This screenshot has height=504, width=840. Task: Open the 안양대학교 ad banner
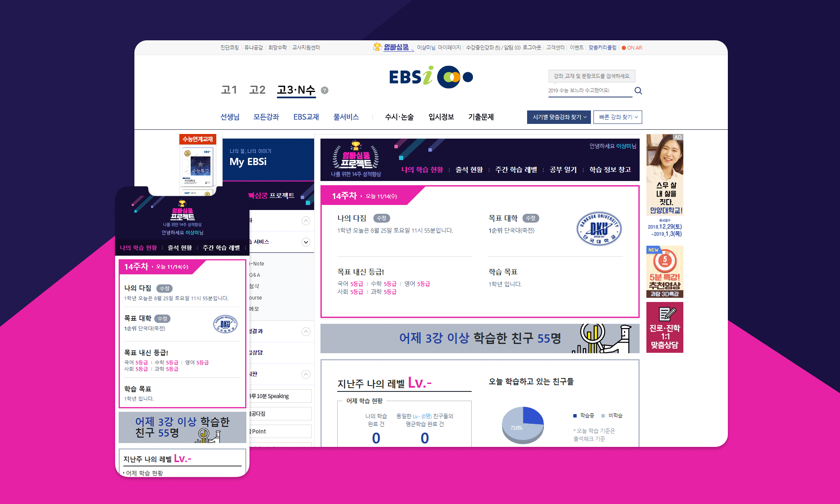[x=665, y=186]
